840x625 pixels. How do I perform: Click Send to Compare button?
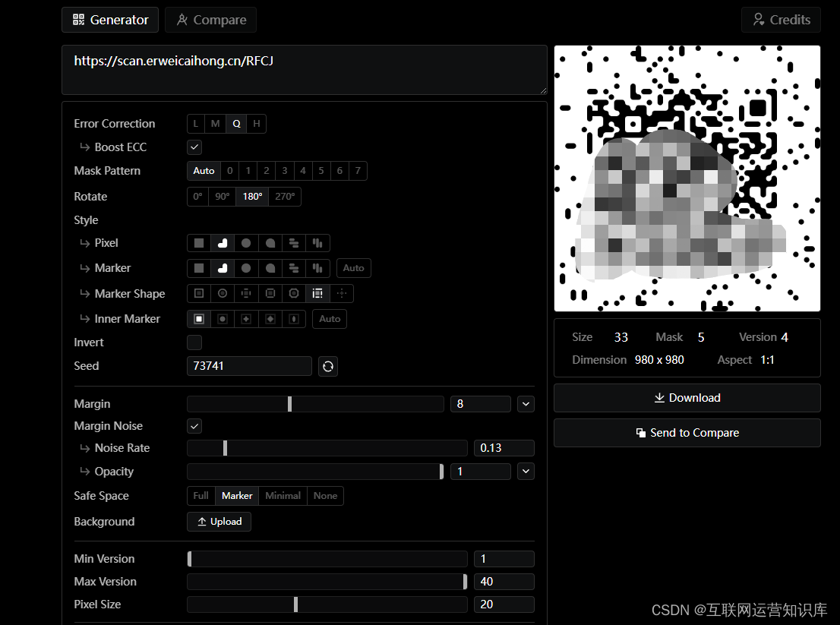687,433
